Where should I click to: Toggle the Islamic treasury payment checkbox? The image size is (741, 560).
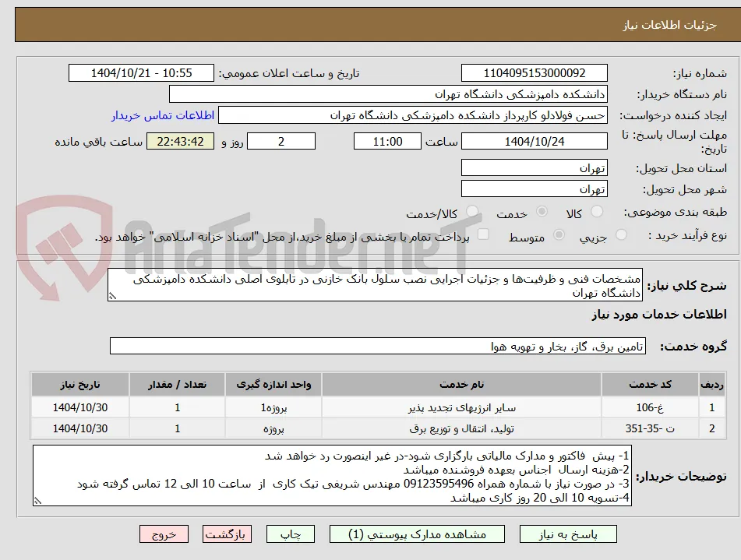483,234
